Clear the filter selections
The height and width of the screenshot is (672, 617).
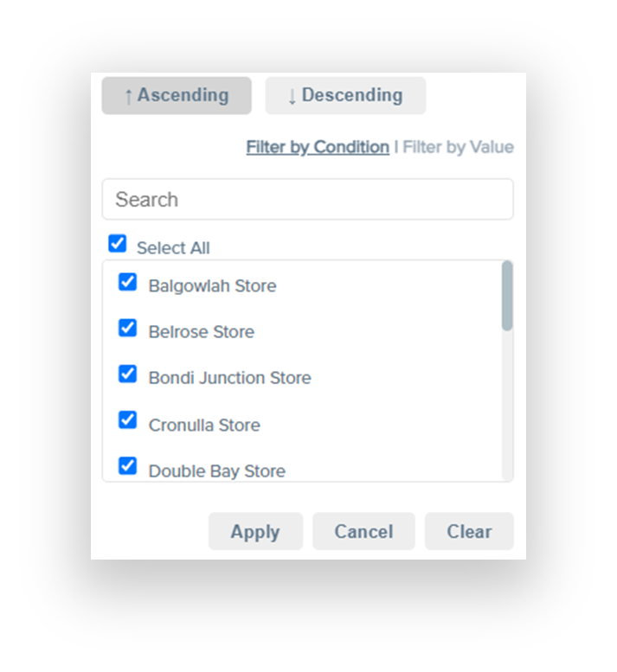tap(469, 532)
